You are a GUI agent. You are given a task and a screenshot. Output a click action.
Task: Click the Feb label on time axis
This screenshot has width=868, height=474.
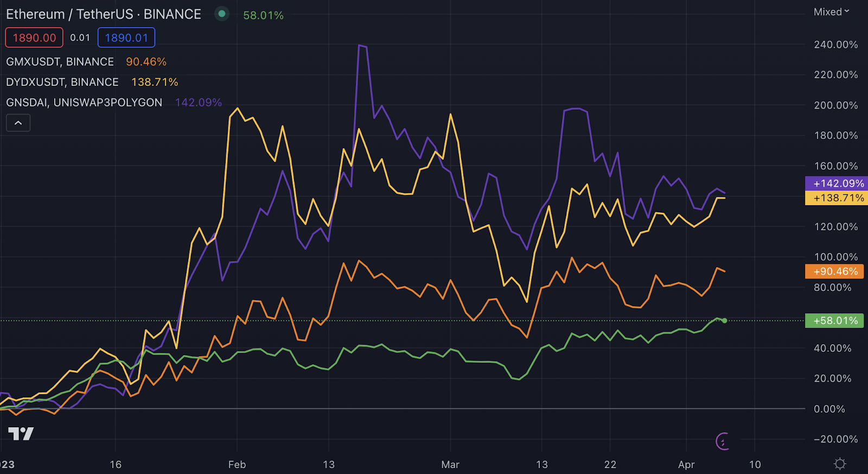tap(237, 465)
